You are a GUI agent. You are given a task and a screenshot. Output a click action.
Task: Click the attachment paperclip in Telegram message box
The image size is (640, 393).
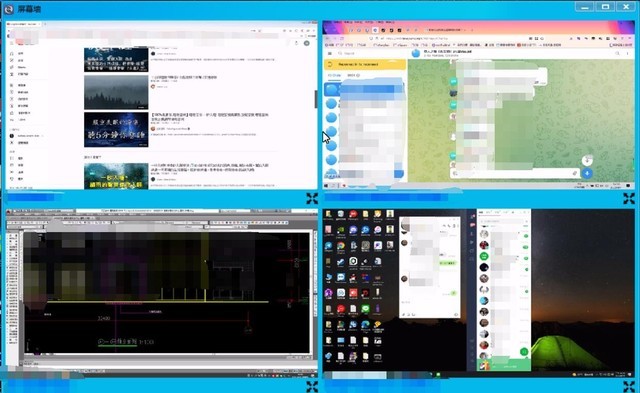point(575,173)
